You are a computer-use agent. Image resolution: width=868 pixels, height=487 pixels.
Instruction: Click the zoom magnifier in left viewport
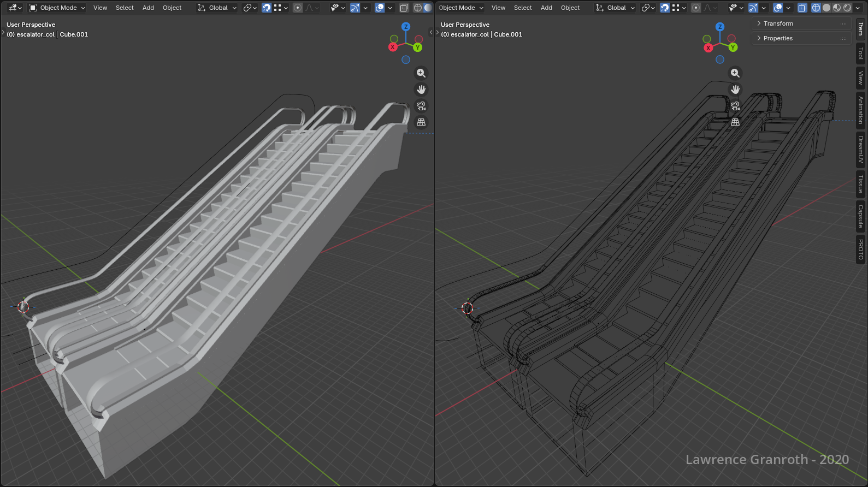coord(421,73)
